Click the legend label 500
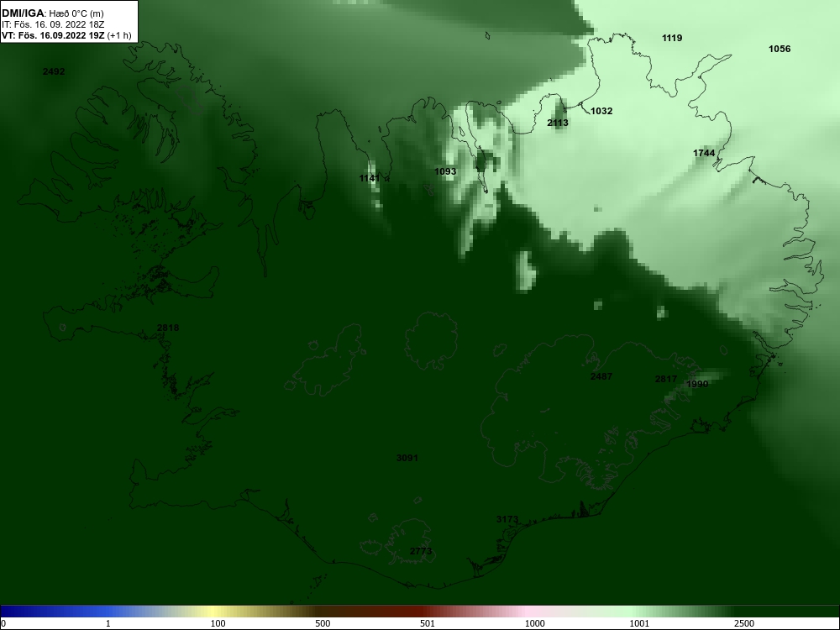Screen dimensions: 840x630 [323, 623]
